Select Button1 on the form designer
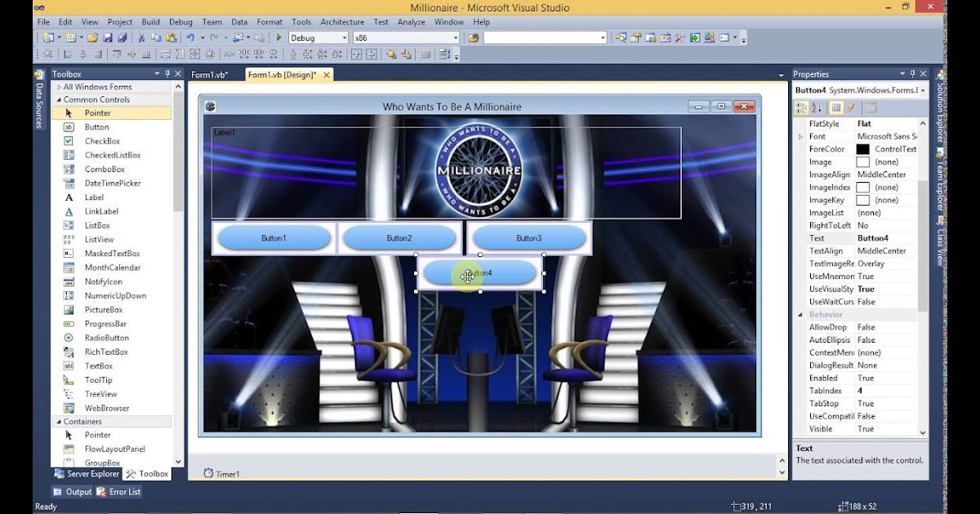This screenshot has height=514, width=980. [274, 238]
